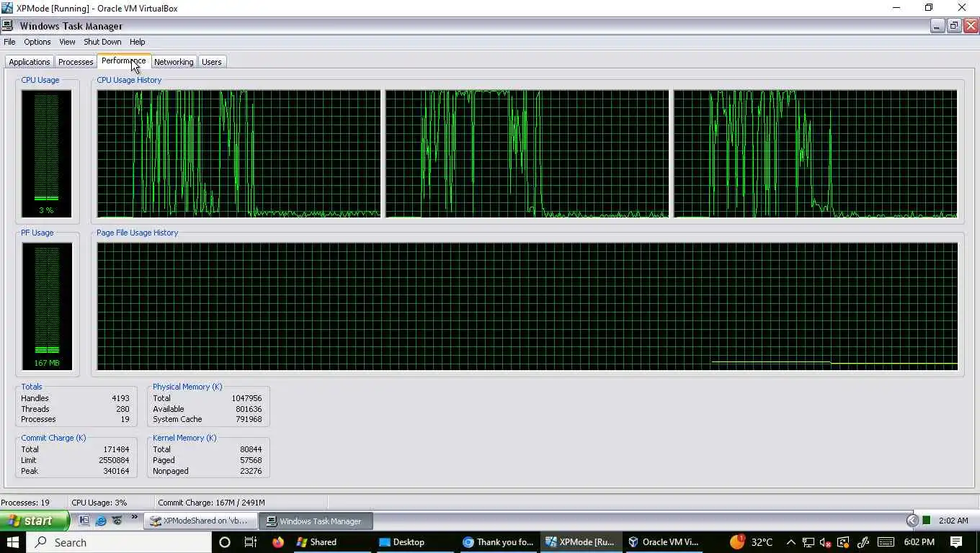Click Threads value 280
Viewport: 980px width, 553px height.
(122, 409)
